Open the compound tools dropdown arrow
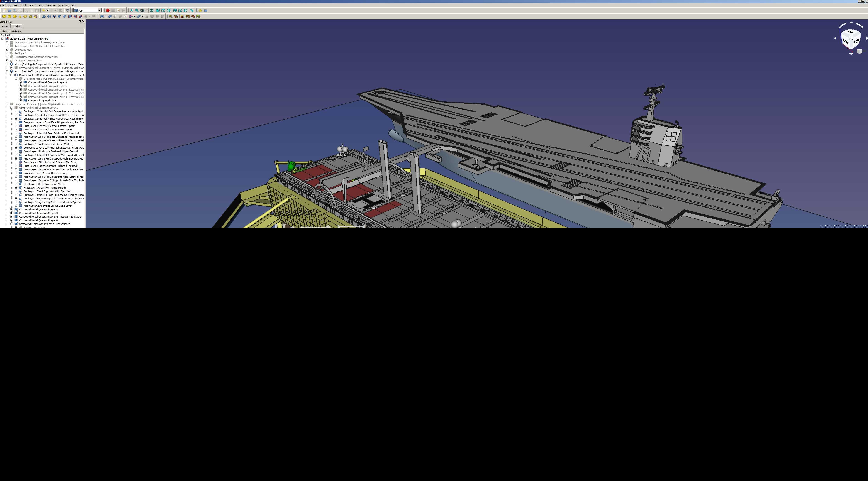868x481 pixels. [x=106, y=16]
